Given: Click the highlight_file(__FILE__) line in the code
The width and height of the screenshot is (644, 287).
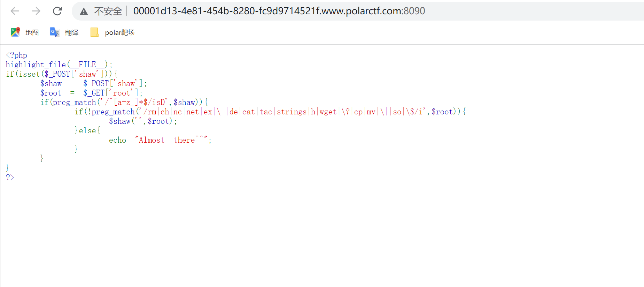Looking at the screenshot, I should [56, 65].
